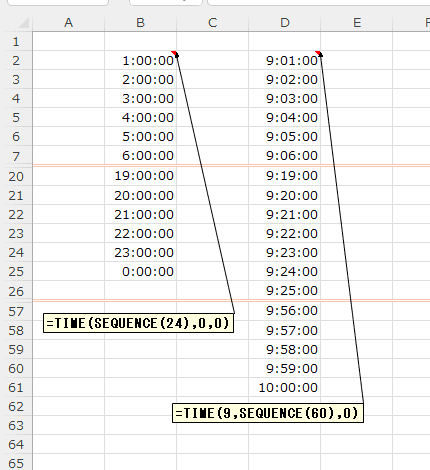Click cell B2 showing 1:00:00
The width and height of the screenshot is (430, 470).
click(x=140, y=60)
